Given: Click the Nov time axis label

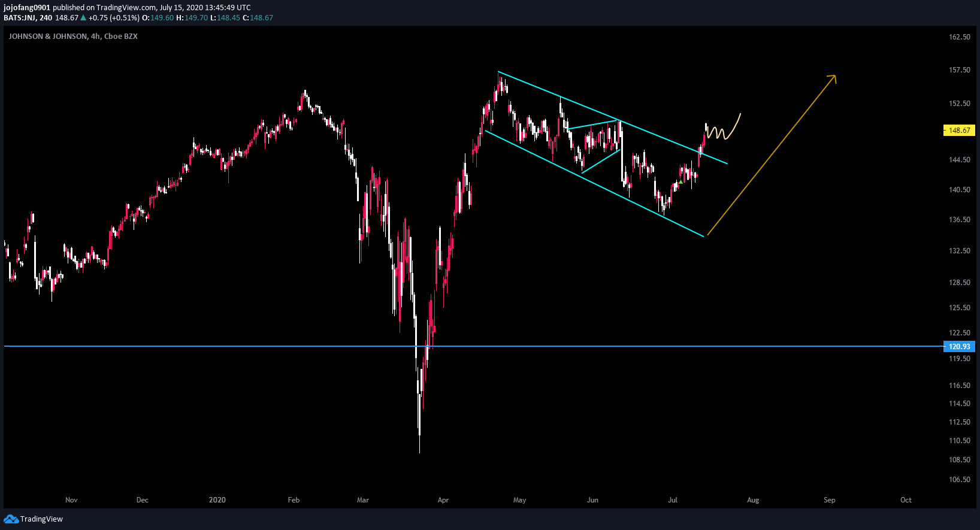Looking at the screenshot, I should point(71,500).
